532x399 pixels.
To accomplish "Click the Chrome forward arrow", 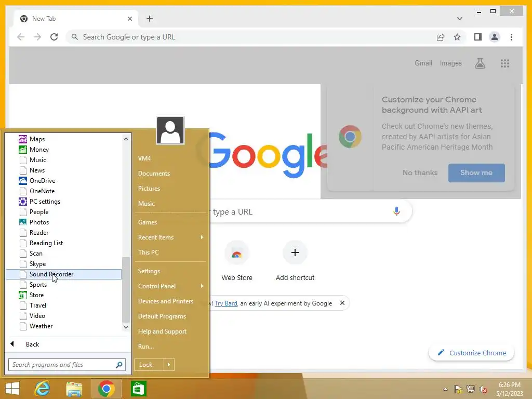I will click(37, 37).
